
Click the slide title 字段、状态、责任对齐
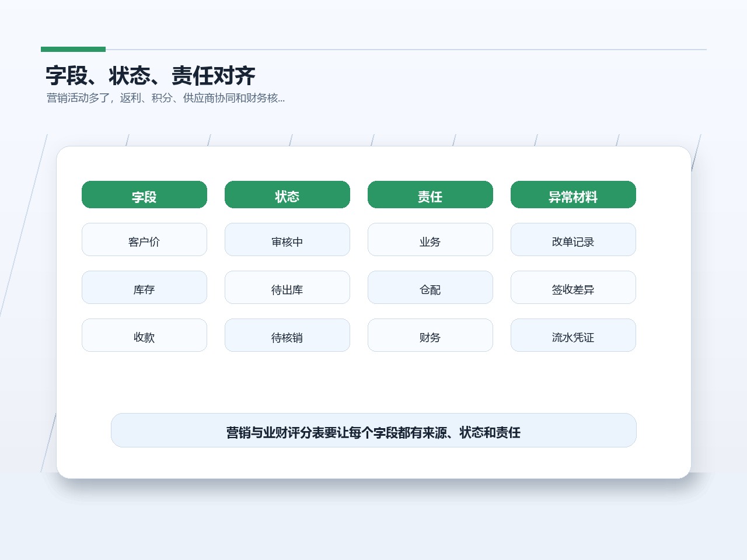[151, 76]
